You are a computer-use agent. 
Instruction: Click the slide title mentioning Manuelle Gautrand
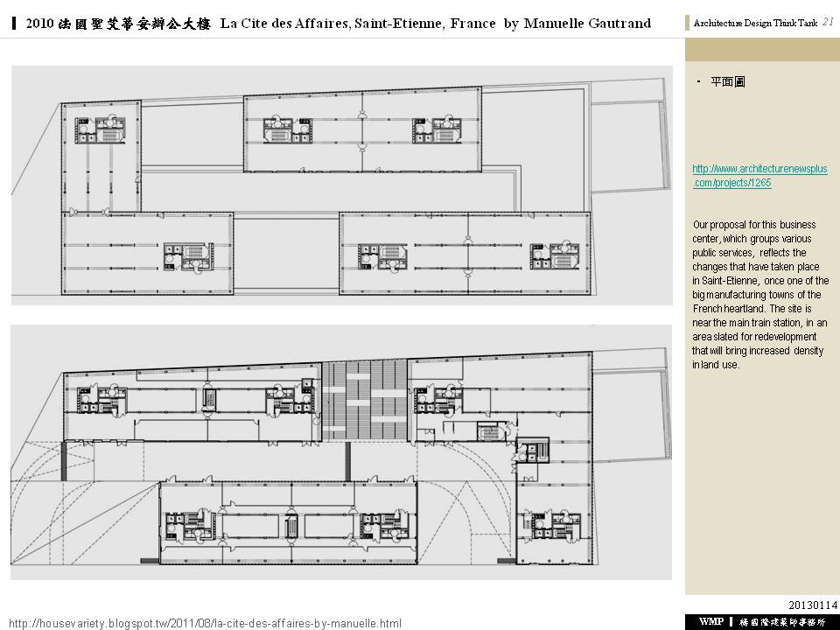point(339,23)
